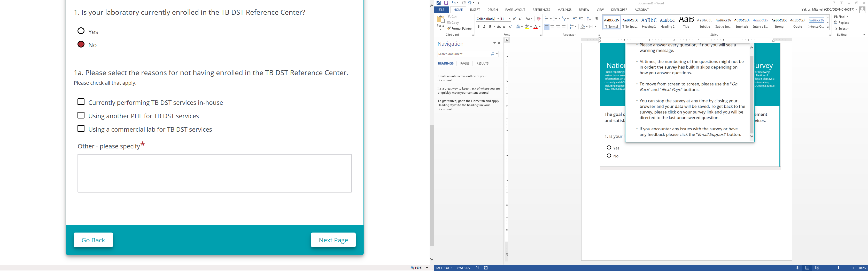Apply the Title style
Image resolution: width=868 pixels, height=271 pixels.
point(686,22)
